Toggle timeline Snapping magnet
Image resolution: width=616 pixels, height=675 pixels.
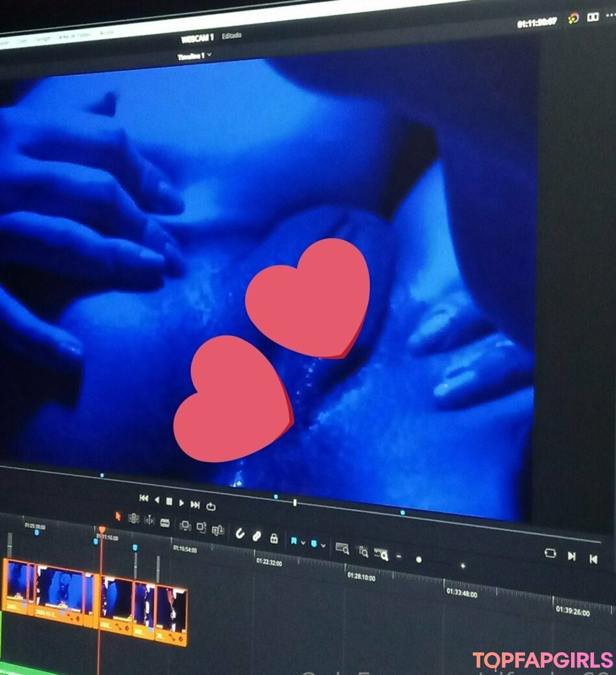[x=240, y=534]
